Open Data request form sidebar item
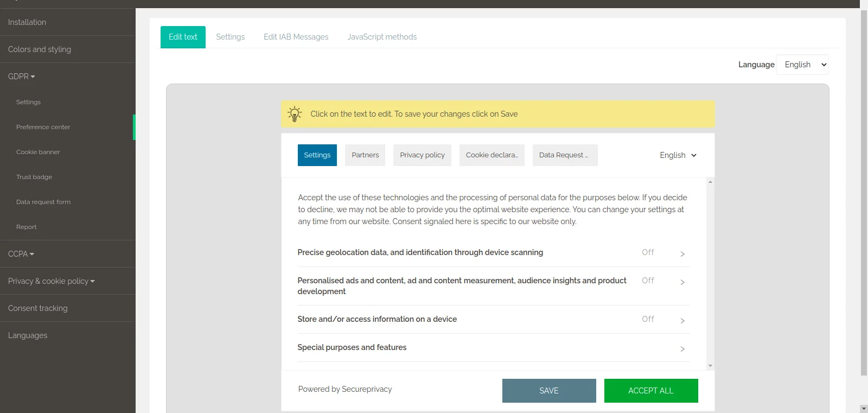Screen dimensions: 868x413 tap(43, 202)
